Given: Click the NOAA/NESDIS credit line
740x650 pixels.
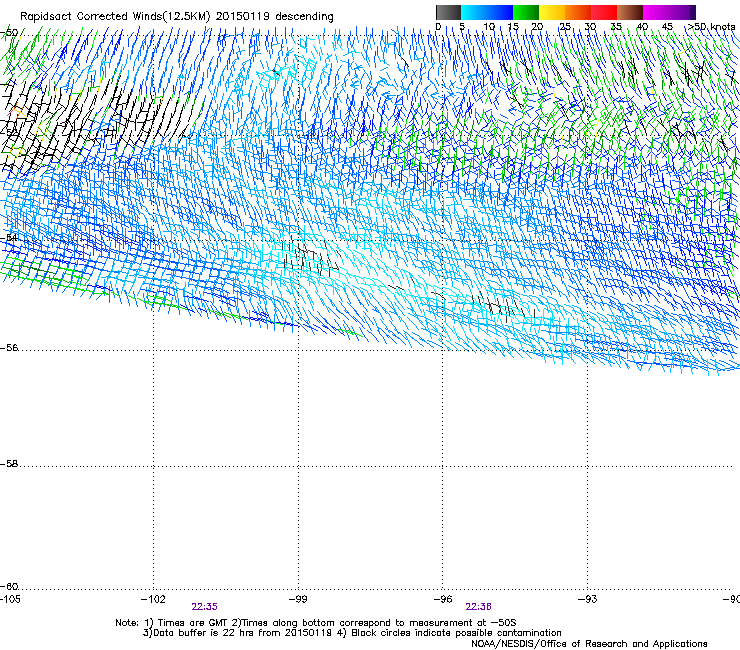Looking at the screenshot, I should [589, 644].
